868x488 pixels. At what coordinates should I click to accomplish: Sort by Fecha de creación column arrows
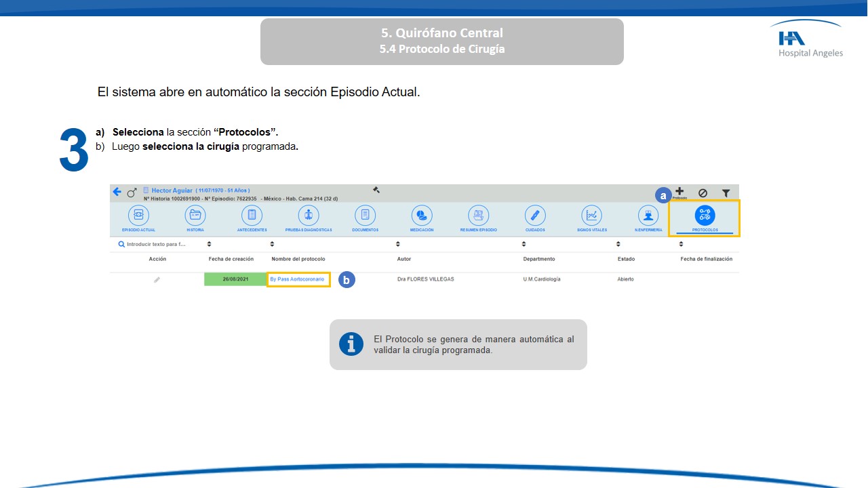[210, 244]
